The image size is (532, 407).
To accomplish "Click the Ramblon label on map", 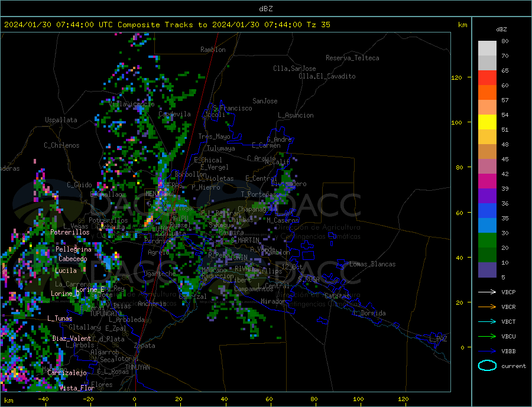I will tap(213, 50).
